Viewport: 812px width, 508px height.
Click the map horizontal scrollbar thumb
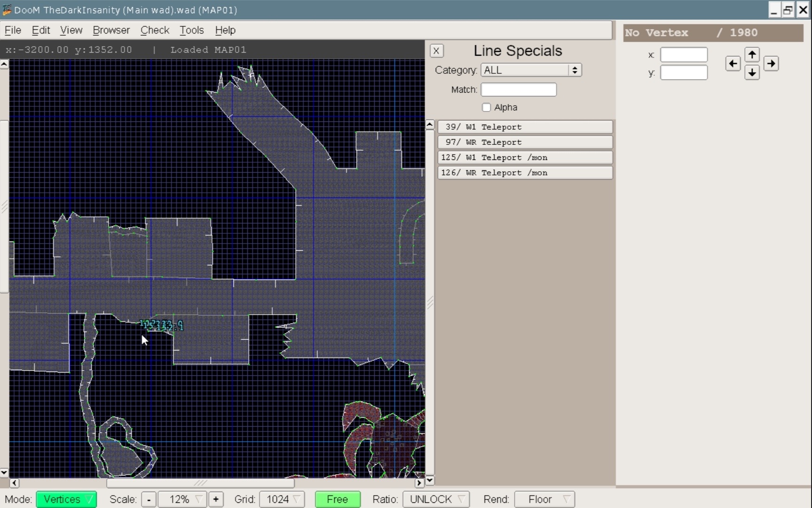coord(201,483)
